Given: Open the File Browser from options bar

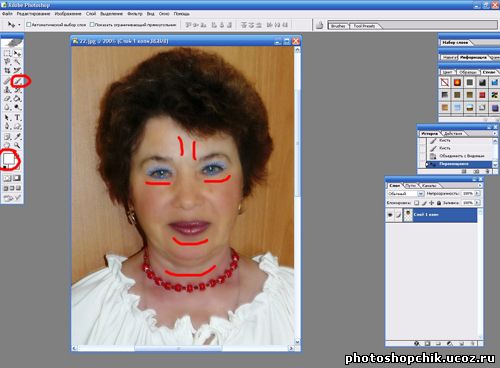Looking at the screenshot, I should pyautogui.click(x=319, y=25).
